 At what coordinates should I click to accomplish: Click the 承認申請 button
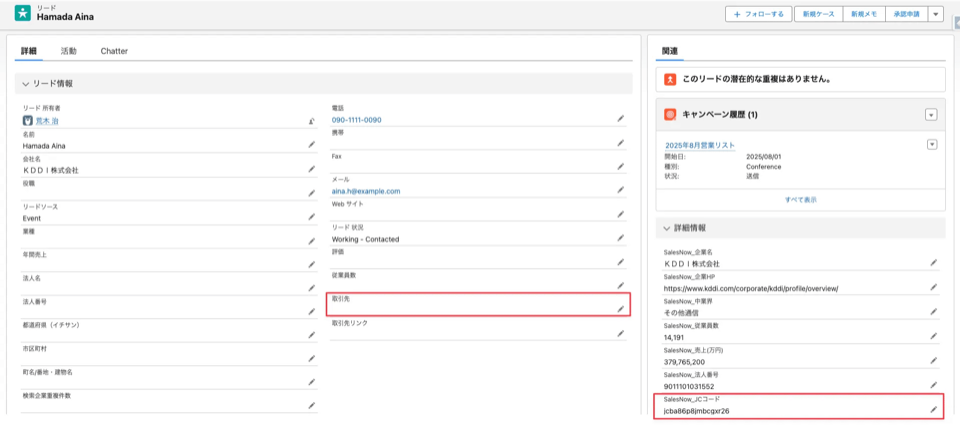pyautogui.click(x=906, y=14)
